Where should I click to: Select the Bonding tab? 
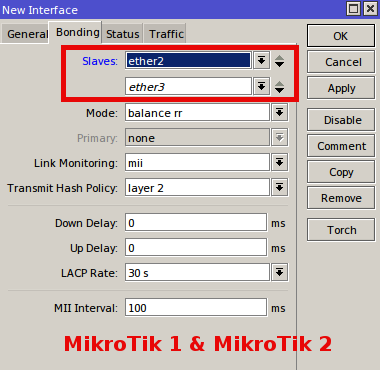76,33
